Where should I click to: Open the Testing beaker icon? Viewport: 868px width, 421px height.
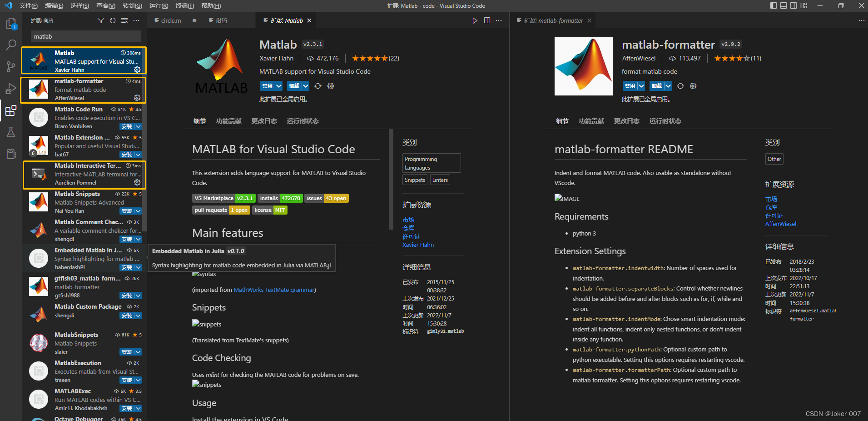pos(10,132)
